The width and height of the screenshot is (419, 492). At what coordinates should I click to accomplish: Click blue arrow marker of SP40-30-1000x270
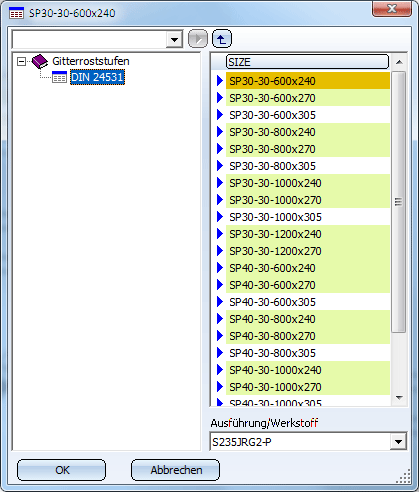220,387
